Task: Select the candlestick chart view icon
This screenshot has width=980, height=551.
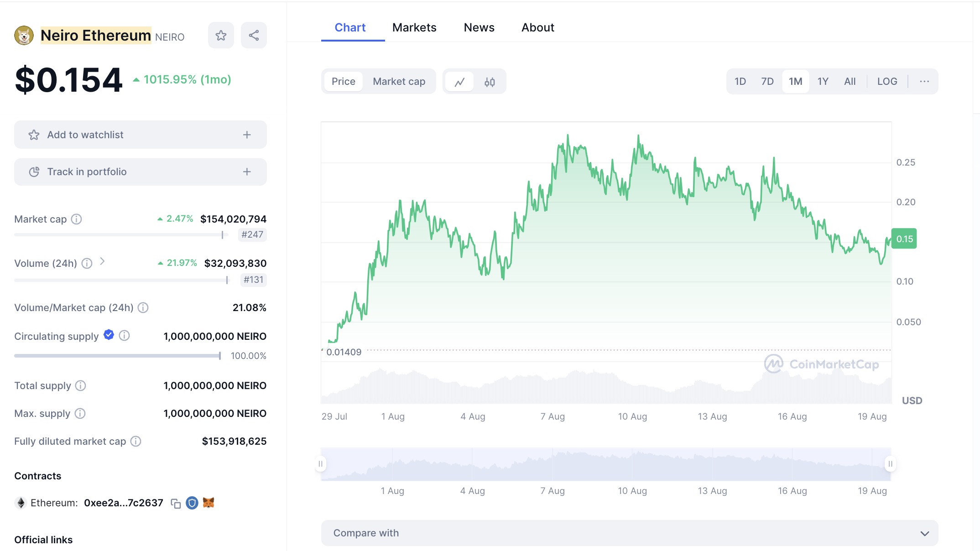Action: click(x=490, y=81)
